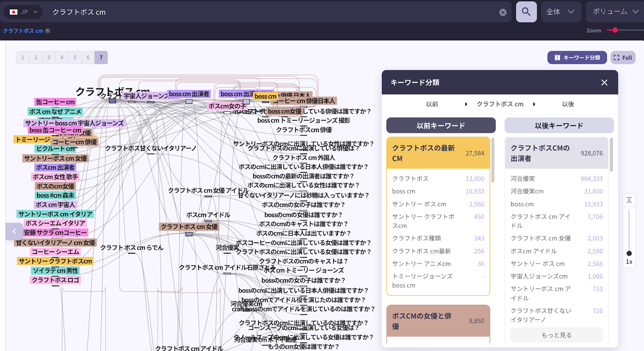Go to page 4 of the graph
644x351 pixels.
coord(62,58)
